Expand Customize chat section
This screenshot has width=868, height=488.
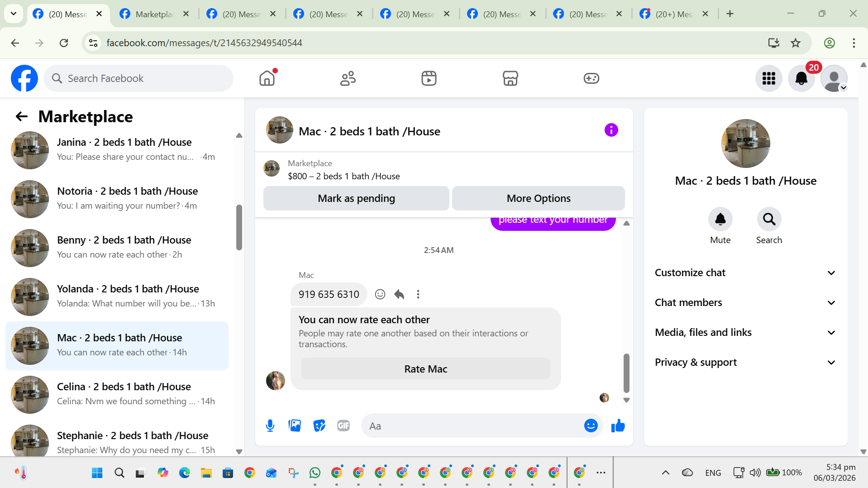tap(745, 273)
